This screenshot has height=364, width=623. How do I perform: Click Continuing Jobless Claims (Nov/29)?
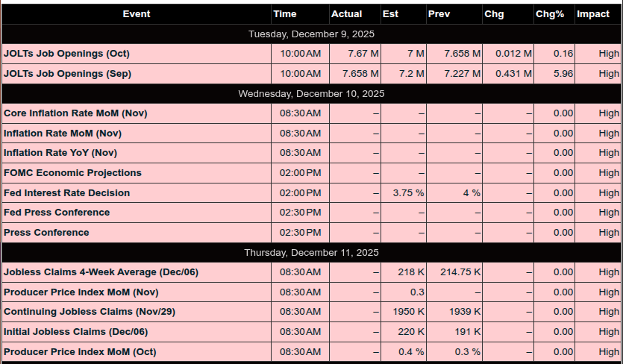[x=90, y=312]
